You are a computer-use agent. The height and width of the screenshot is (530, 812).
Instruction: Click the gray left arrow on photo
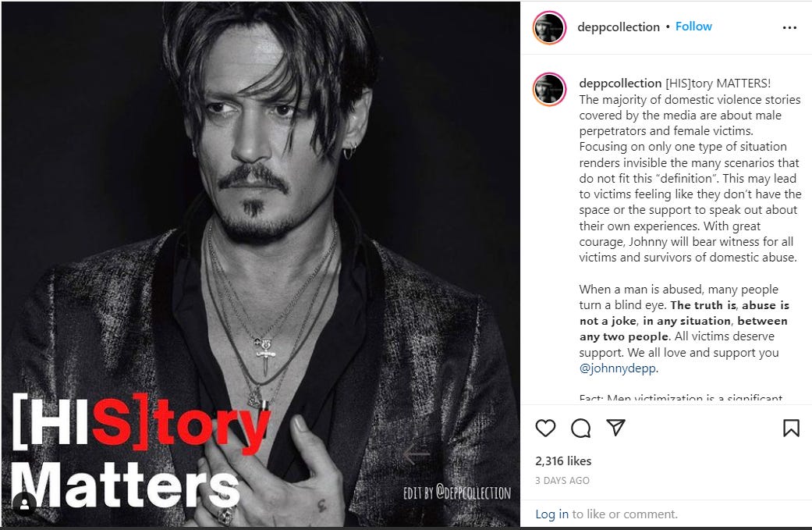(417, 454)
